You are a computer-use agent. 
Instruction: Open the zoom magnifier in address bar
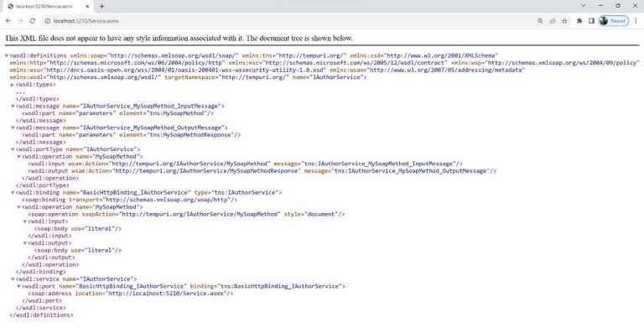point(540,20)
